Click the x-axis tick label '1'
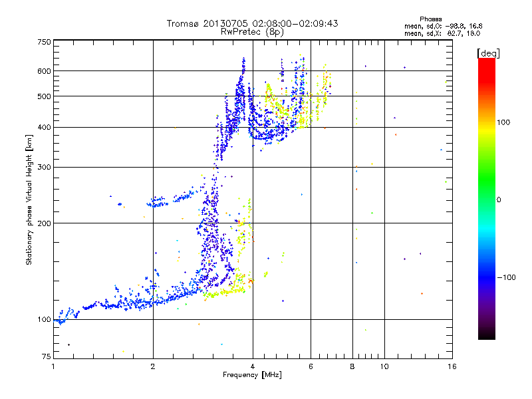This screenshot has width=532, height=399. click(x=53, y=366)
